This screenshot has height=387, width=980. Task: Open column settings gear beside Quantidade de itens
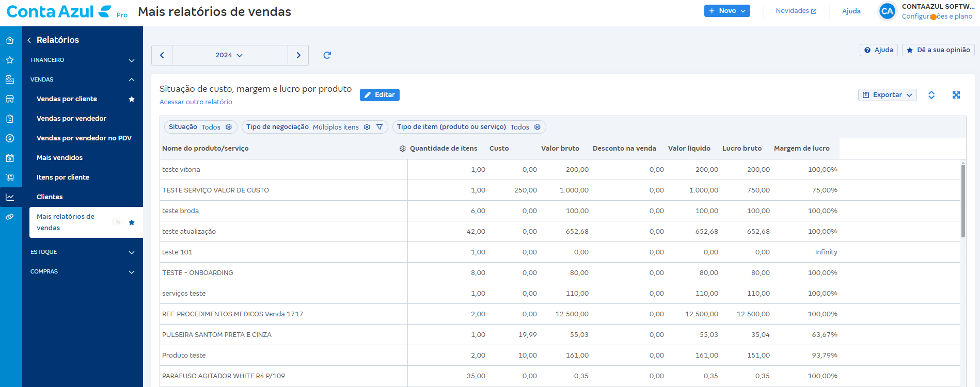403,149
